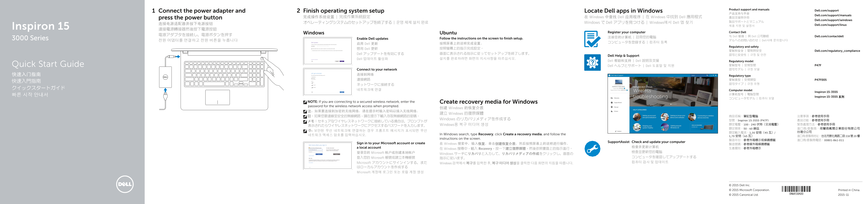The height and width of the screenshot is (204, 868).
Task: Open the Dell.com/contactdell link
Action: (829, 36)
